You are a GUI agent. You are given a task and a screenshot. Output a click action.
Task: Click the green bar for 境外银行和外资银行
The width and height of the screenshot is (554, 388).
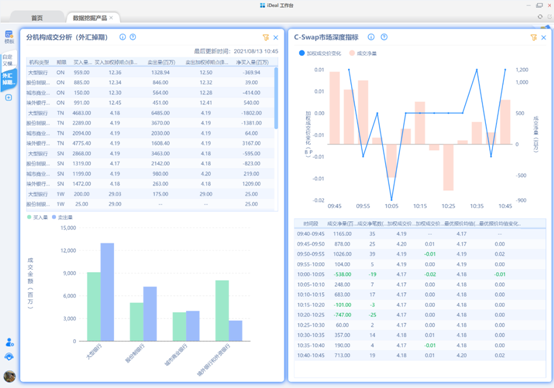(x=222, y=311)
